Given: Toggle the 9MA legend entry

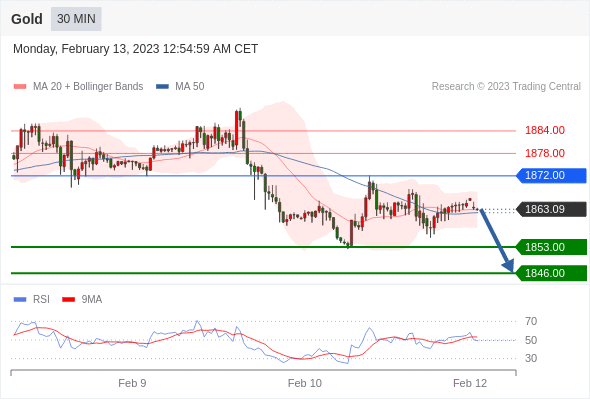Looking at the screenshot, I should point(82,300).
